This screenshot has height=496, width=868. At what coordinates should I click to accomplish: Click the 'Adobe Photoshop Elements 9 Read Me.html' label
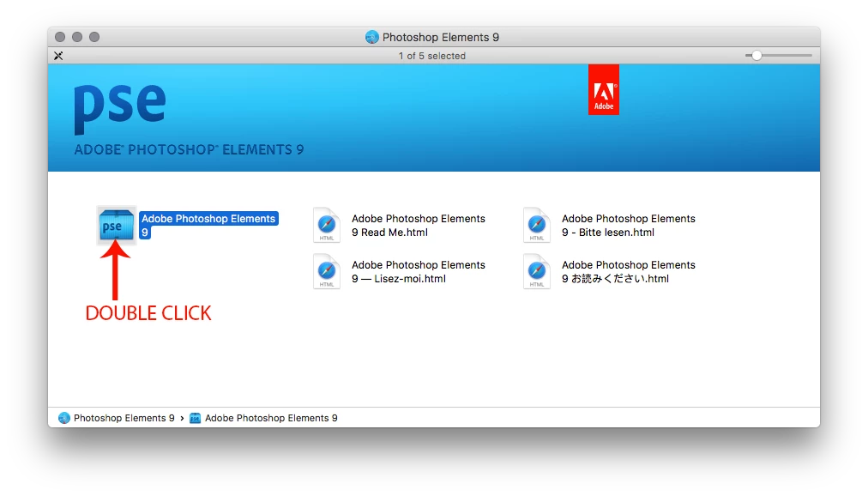(x=419, y=226)
